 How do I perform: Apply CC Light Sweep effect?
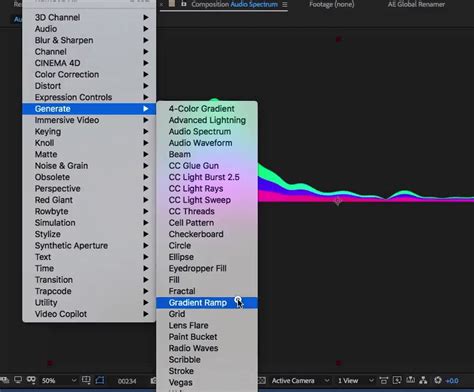click(x=207, y=200)
